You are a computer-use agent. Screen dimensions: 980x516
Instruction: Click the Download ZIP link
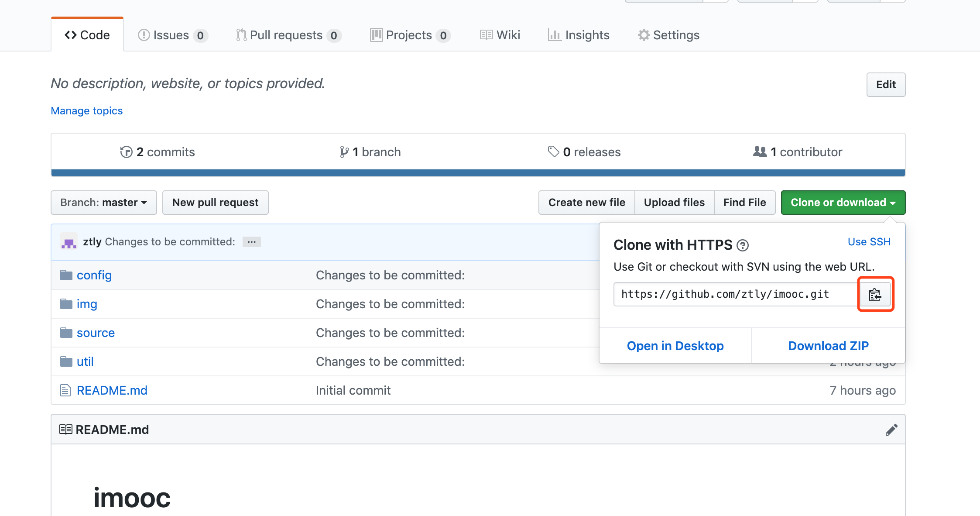click(828, 346)
